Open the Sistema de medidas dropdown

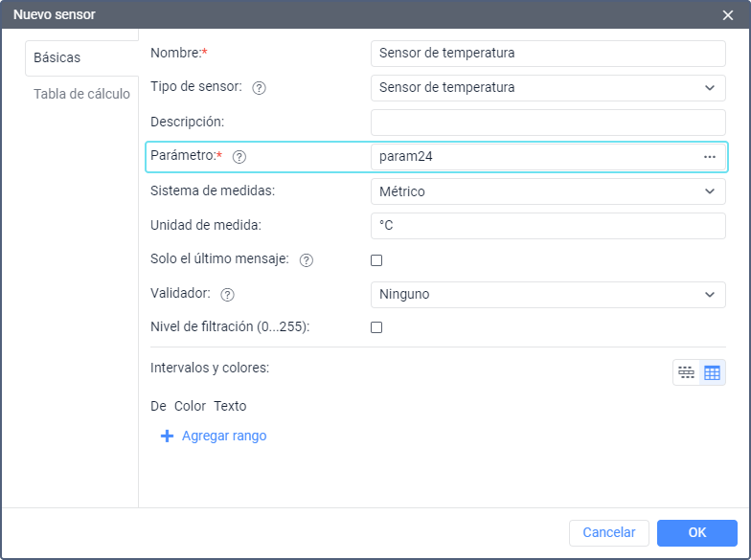(548, 191)
